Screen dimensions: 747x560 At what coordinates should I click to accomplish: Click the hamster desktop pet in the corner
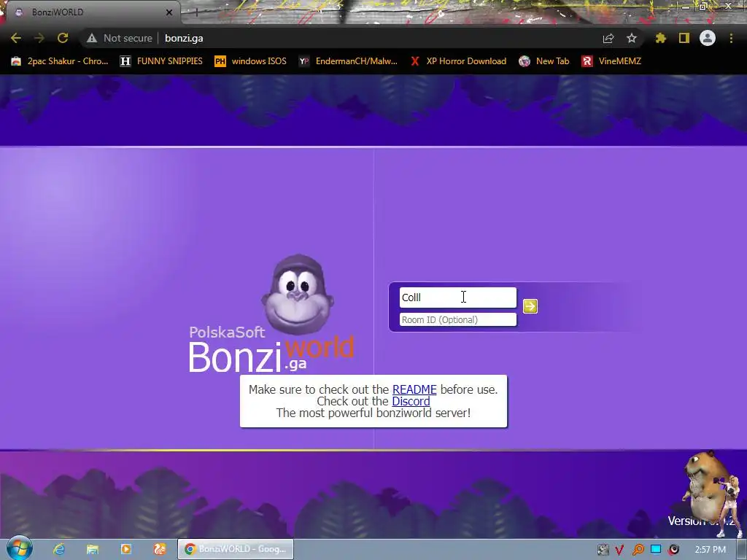click(705, 488)
